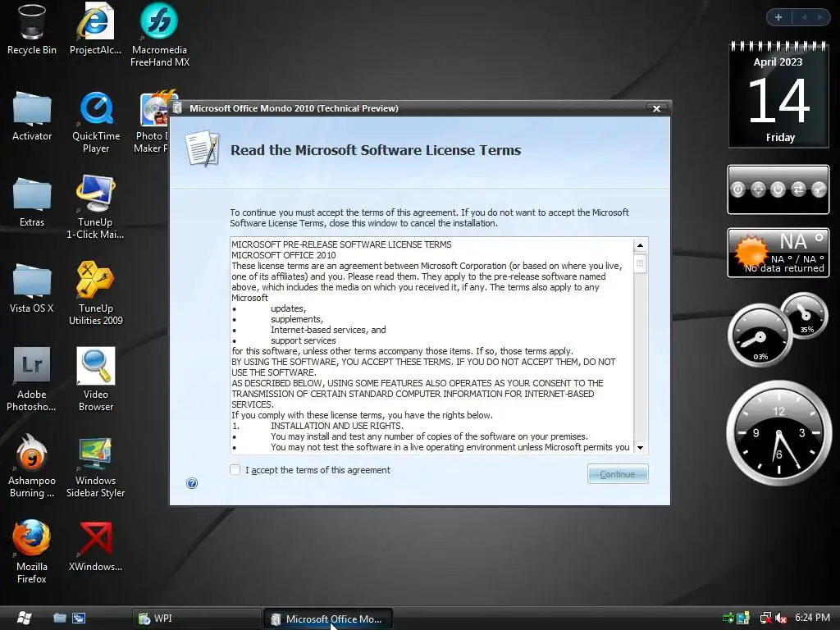
Task: Open the ProjectAlc... Internet Explorer shortcut
Action: [95, 30]
